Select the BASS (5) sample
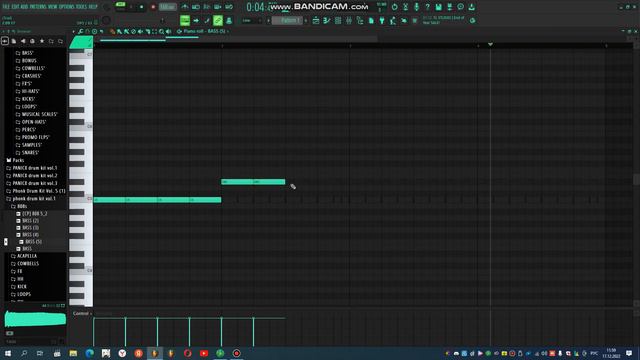 (x=33, y=242)
